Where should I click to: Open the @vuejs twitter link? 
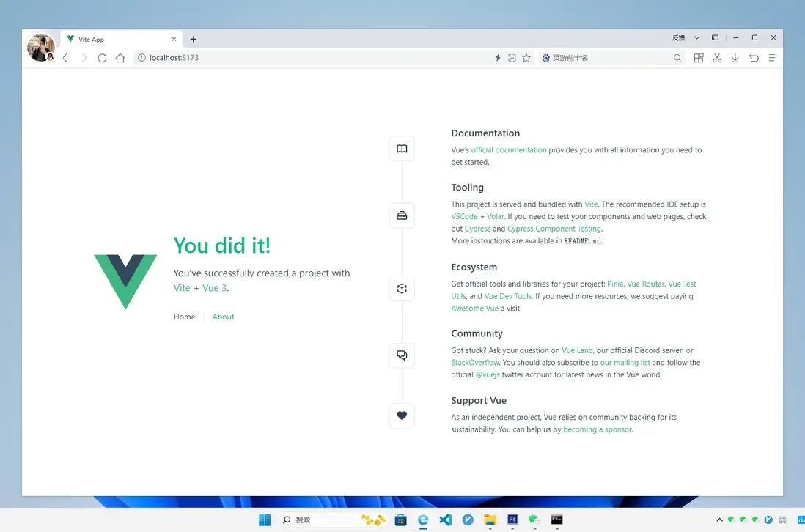click(x=488, y=375)
